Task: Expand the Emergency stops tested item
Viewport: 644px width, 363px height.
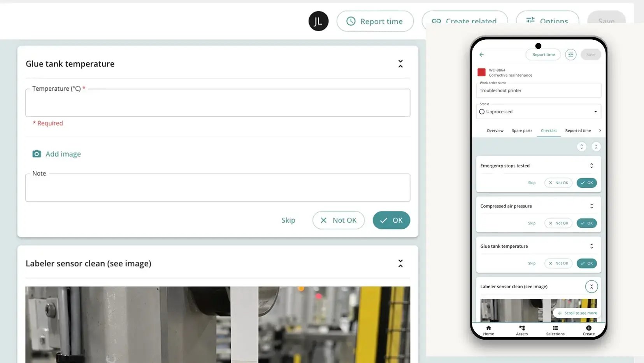Action: [591, 166]
